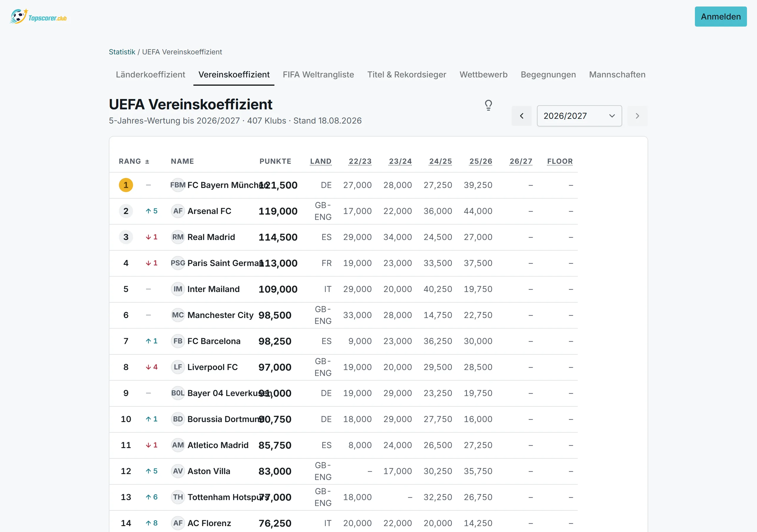Open the Arsenal FC club link

(209, 211)
